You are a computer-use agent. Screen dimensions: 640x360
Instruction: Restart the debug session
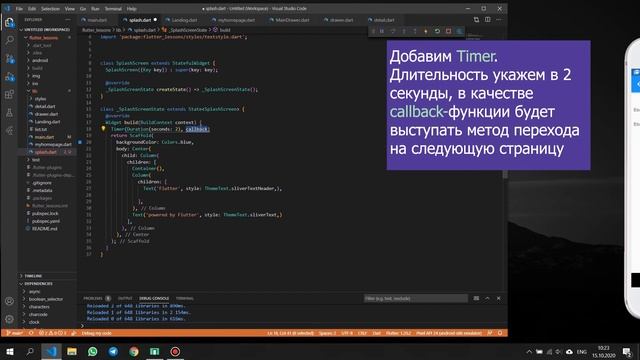(437, 31)
